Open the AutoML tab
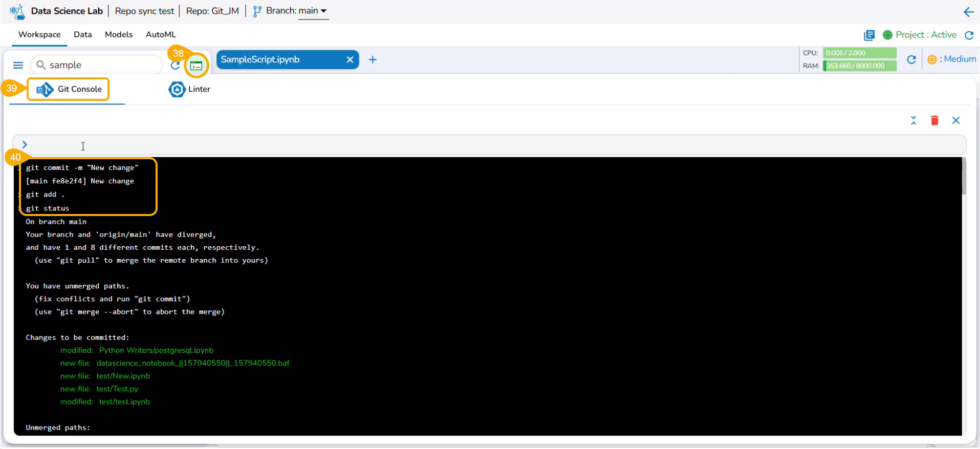Image resolution: width=980 pixels, height=449 pixels. (161, 34)
